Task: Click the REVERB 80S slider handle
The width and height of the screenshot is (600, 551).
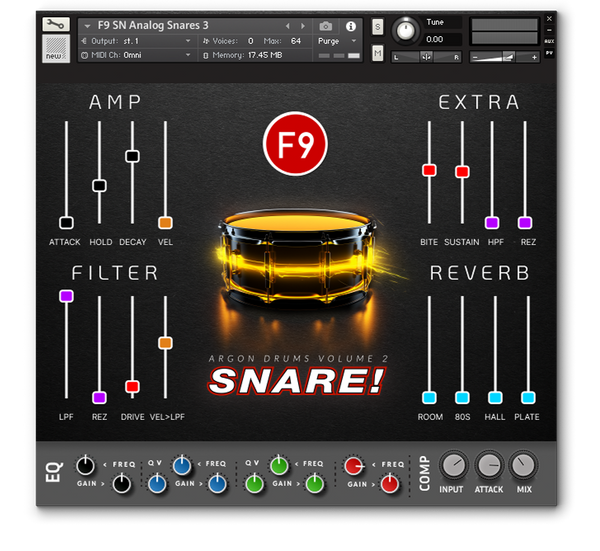Action: tap(462, 398)
